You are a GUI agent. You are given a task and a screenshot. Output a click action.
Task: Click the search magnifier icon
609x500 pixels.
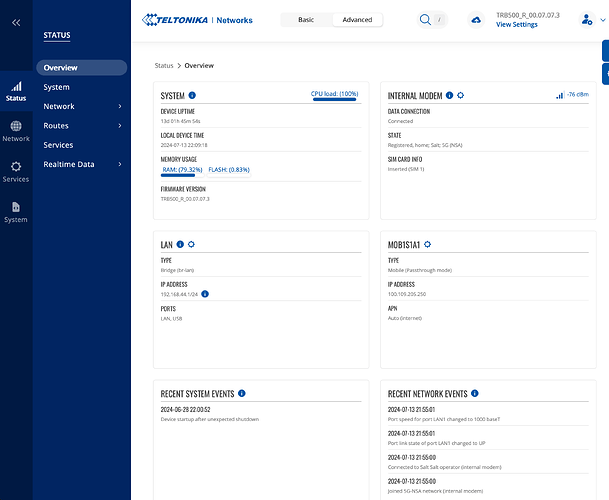coord(425,19)
